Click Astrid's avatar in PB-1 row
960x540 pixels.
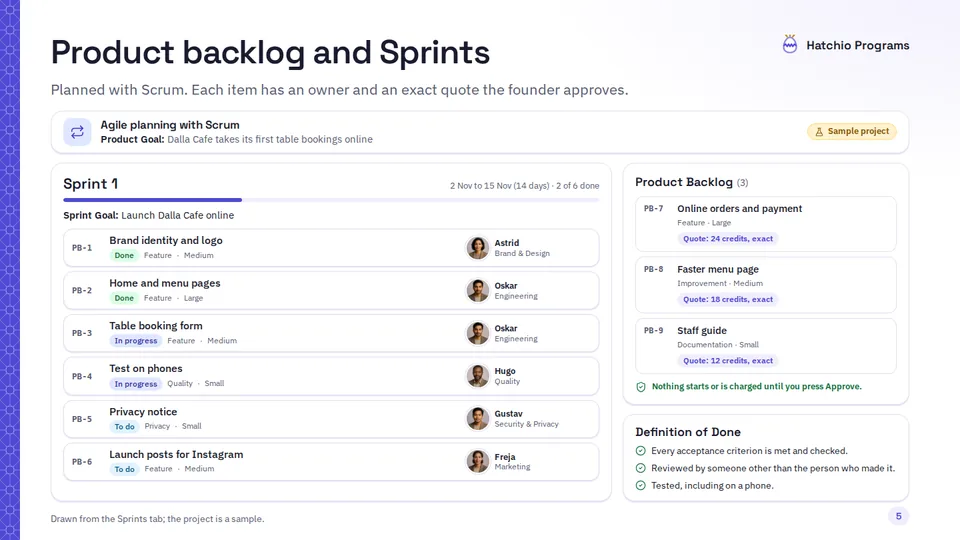click(478, 248)
